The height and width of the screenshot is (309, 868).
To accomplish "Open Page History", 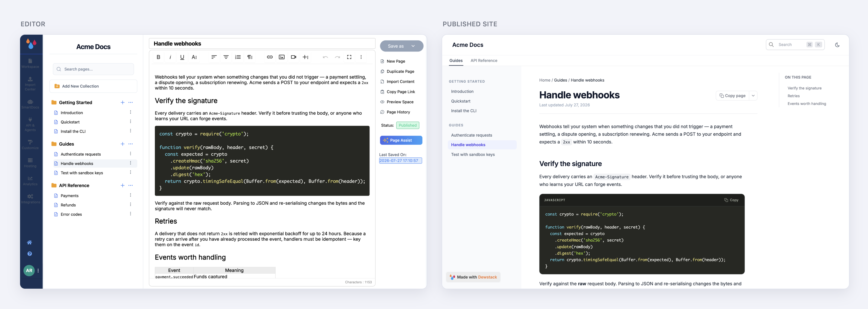I will pos(395,112).
